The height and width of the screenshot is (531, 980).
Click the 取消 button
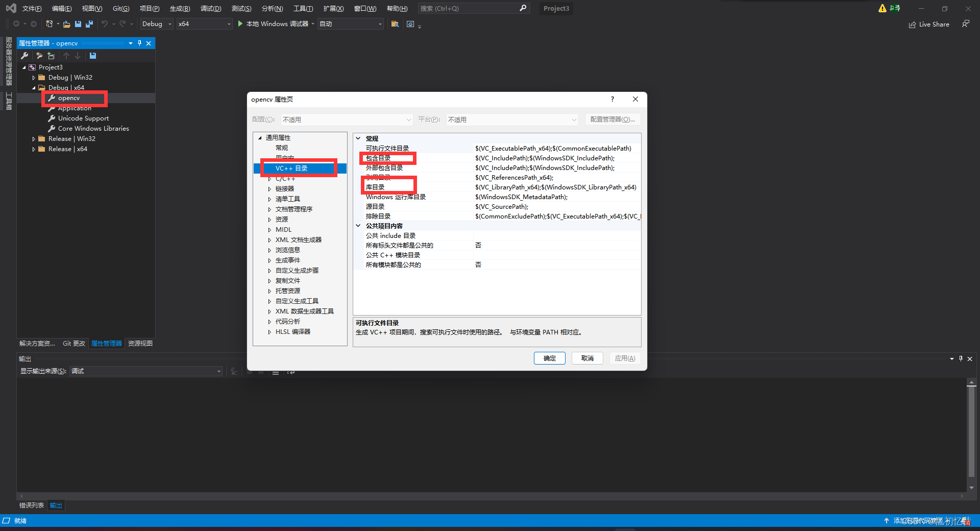[x=587, y=358]
